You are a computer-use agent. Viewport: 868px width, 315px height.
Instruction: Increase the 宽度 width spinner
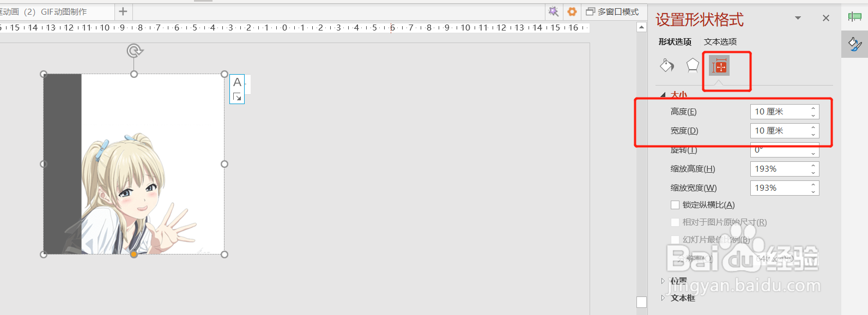coord(814,127)
